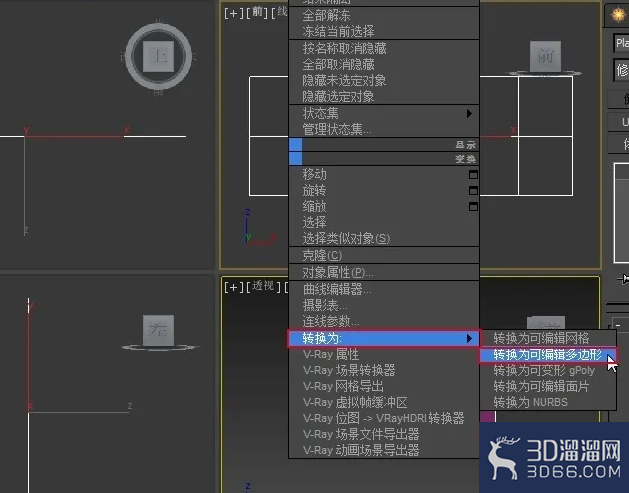This screenshot has height=493, width=629.
Task: Expand the 转换为 submenu arrow
Action: click(469, 339)
